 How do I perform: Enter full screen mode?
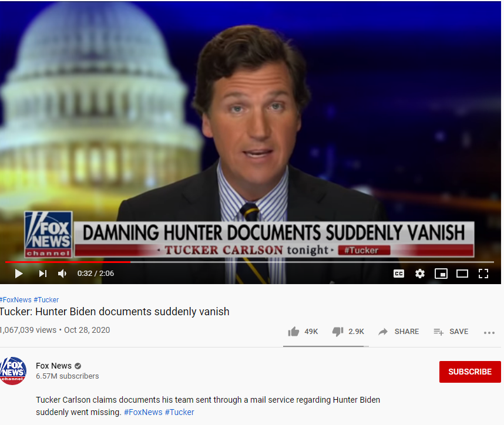tap(483, 274)
